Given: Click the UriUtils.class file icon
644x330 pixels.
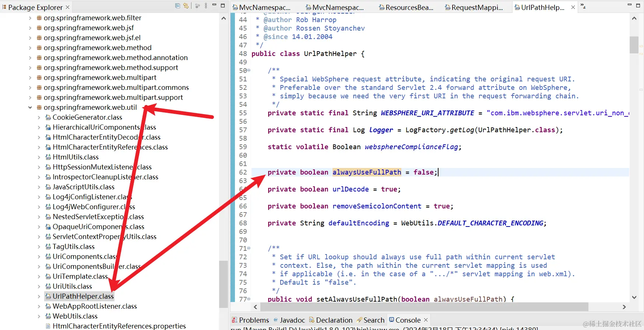Looking at the screenshot, I should 48,287.
